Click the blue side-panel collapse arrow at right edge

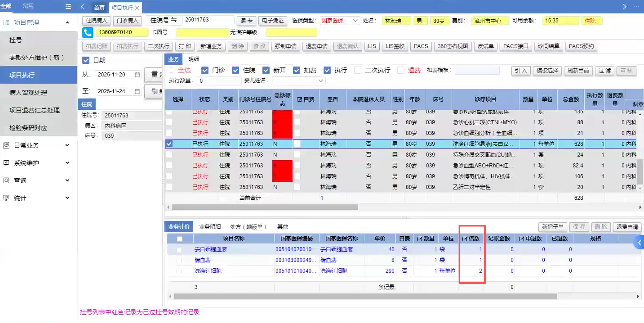pos(639,242)
